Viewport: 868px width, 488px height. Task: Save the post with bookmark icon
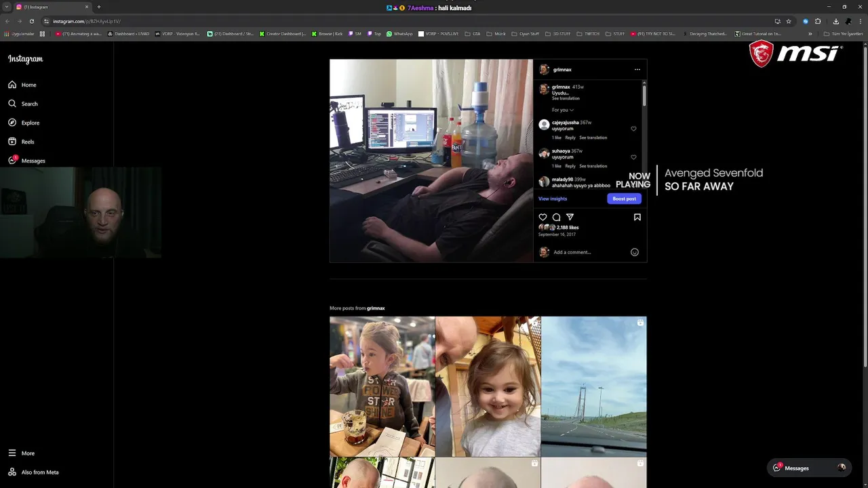coord(637,217)
